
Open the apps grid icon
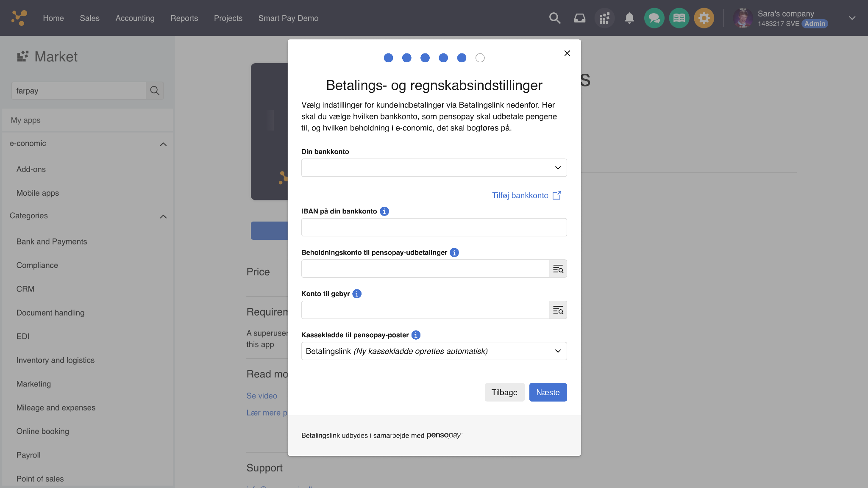click(x=604, y=18)
